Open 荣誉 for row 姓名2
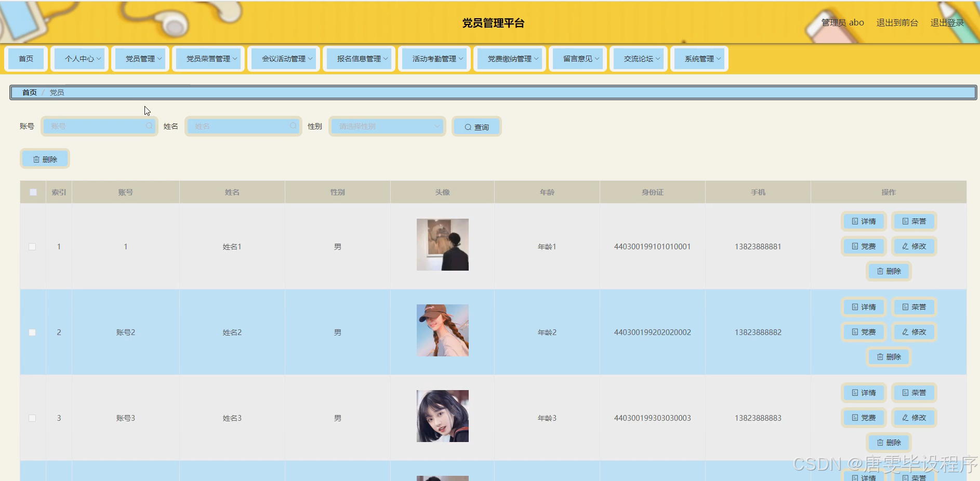 (913, 307)
